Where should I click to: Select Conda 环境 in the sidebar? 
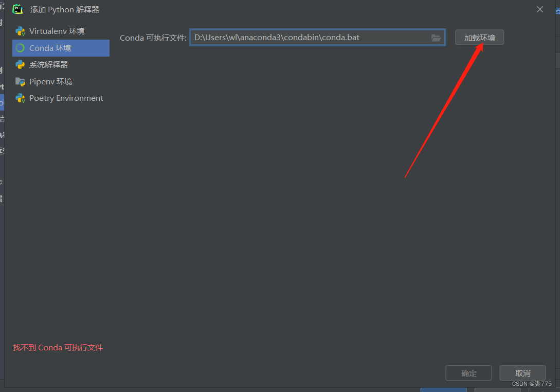(x=61, y=48)
